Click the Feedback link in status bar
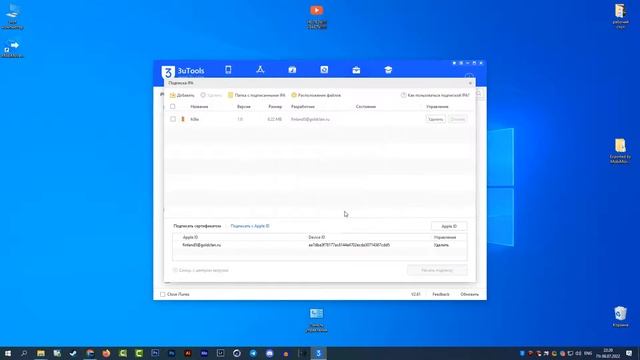 pyautogui.click(x=441, y=294)
